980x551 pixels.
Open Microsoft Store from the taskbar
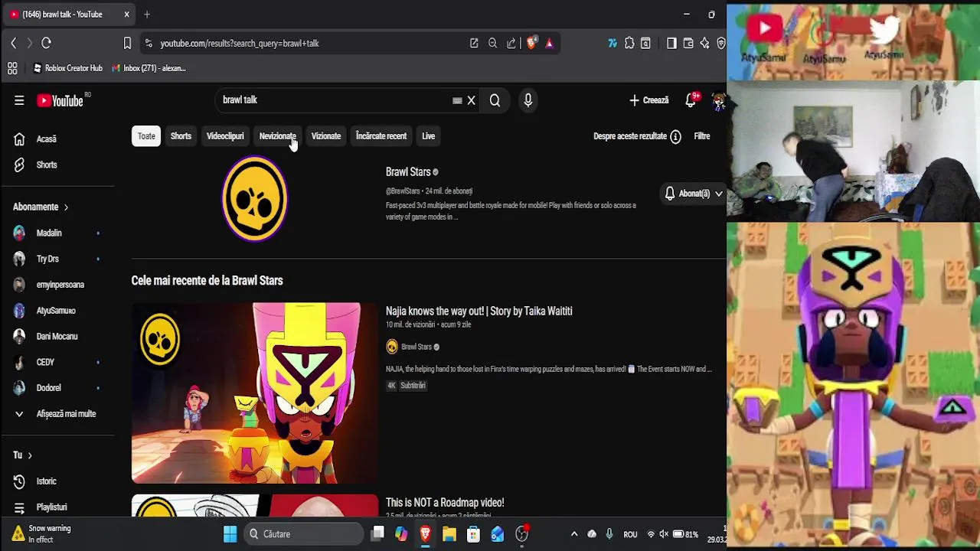(473, 534)
